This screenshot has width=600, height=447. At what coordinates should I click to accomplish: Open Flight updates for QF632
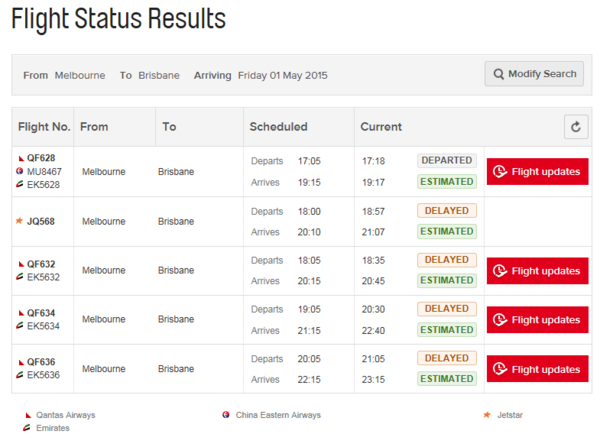click(x=537, y=271)
